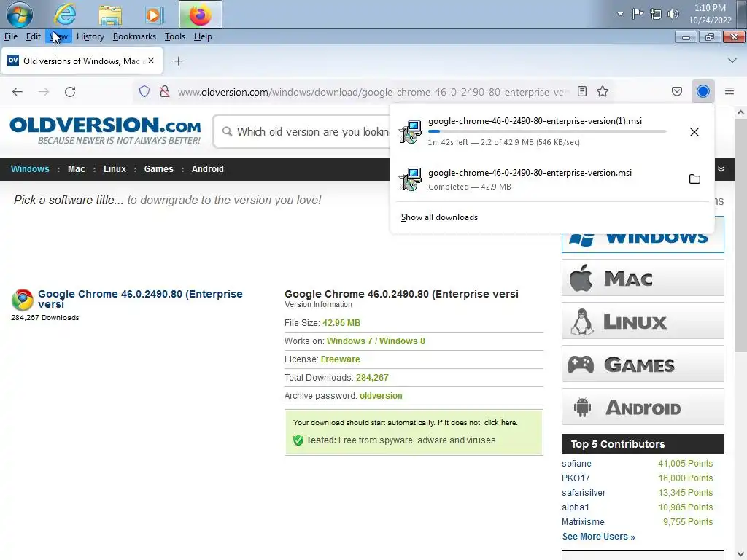747x560 pixels.
Task: Click the Google Chrome logo icon
Action: click(23, 300)
